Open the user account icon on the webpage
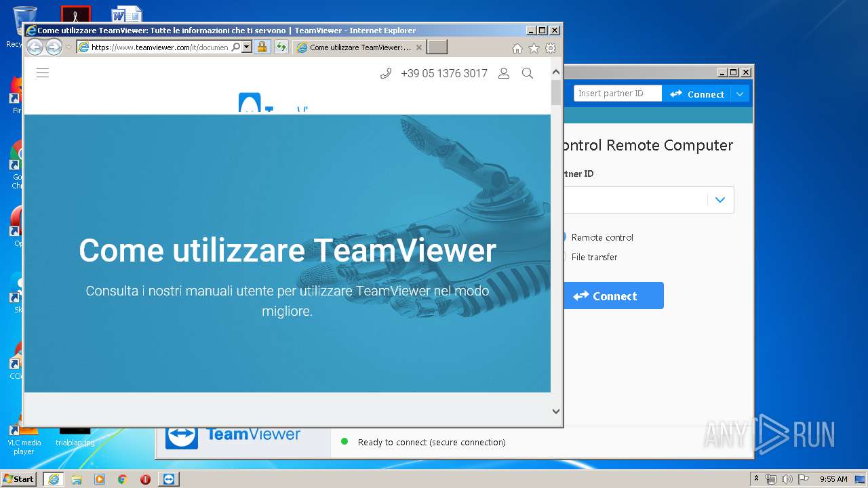 point(504,73)
